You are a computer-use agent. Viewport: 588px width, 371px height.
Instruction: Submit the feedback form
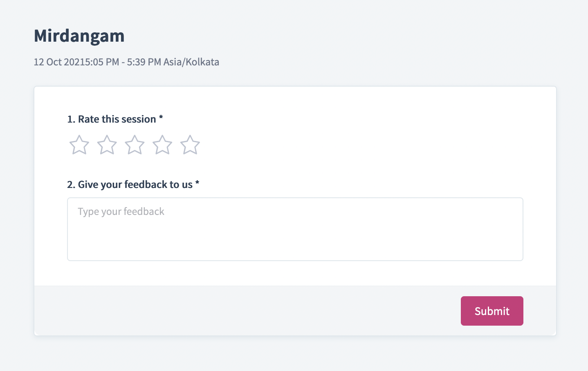(492, 311)
